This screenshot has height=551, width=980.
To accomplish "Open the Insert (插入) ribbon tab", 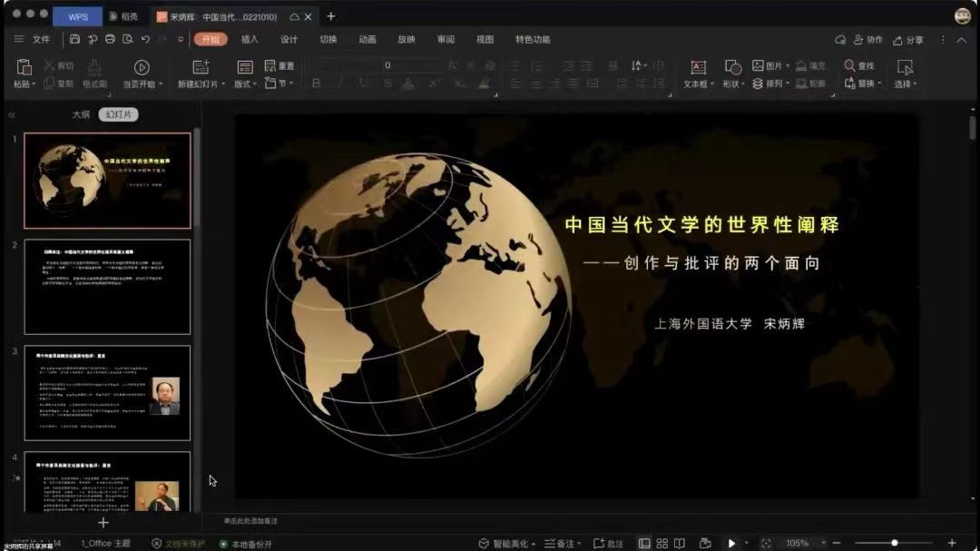I will tap(250, 39).
